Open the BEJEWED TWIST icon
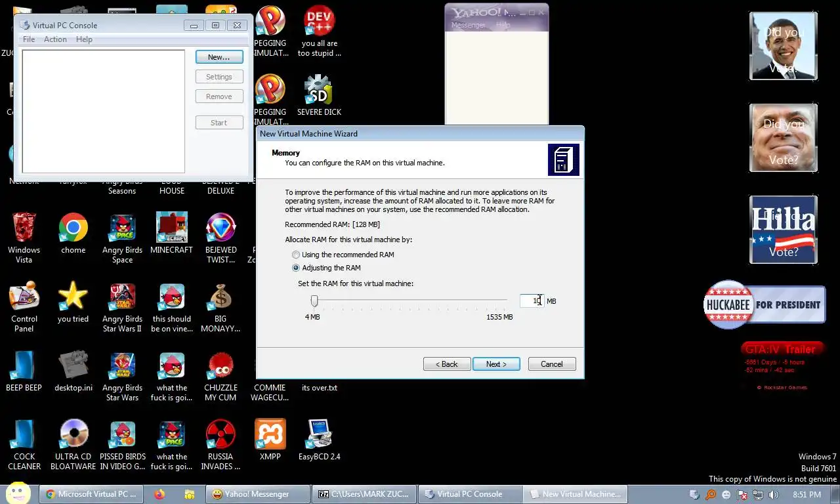The height and width of the screenshot is (504, 840). point(220,237)
